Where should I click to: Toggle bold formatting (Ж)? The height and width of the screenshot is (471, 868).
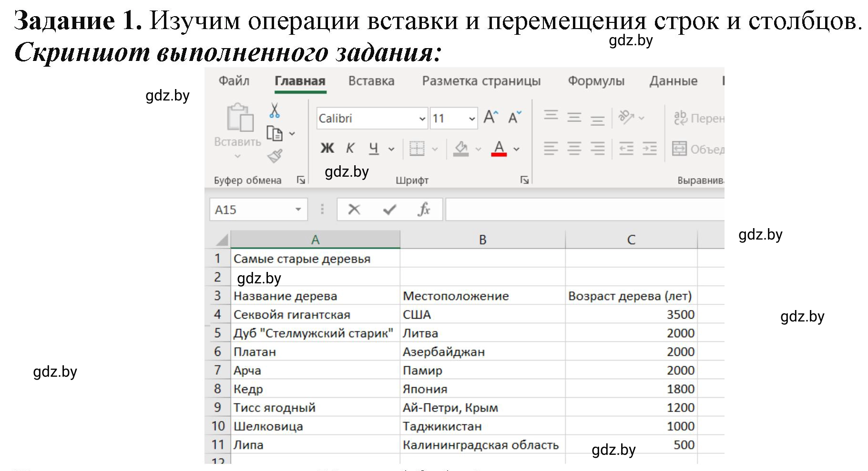[x=327, y=149]
